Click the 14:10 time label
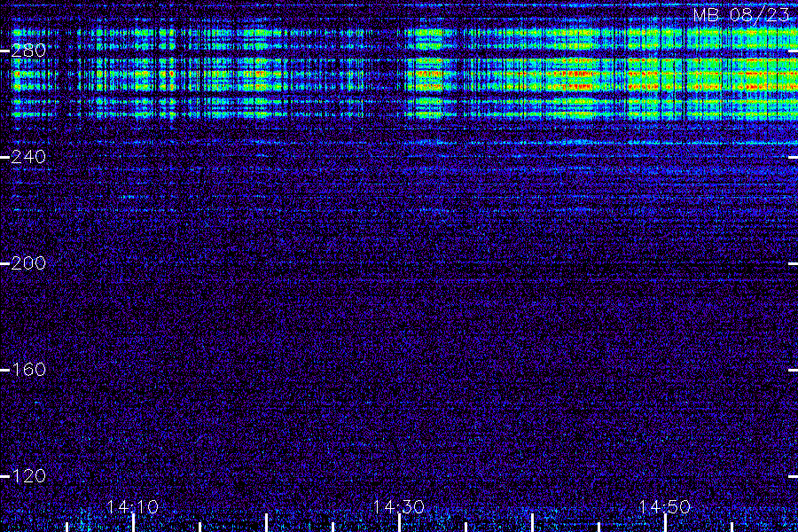The height and width of the screenshot is (532, 798). [x=132, y=507]
